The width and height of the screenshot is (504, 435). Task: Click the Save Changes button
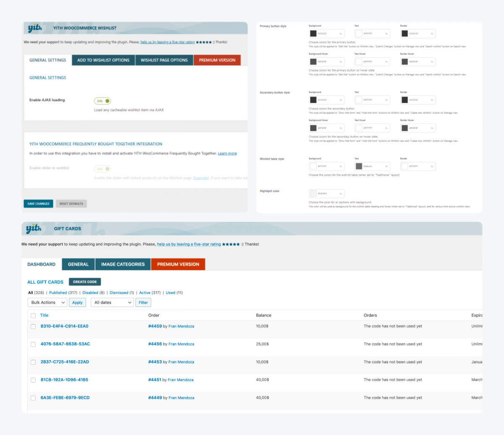click(x=38, y=204)
